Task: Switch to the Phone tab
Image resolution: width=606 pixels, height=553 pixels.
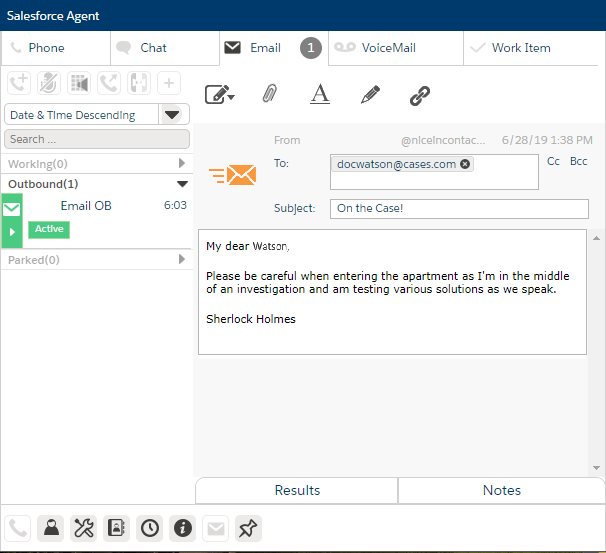Action: (x=56, y=48)
